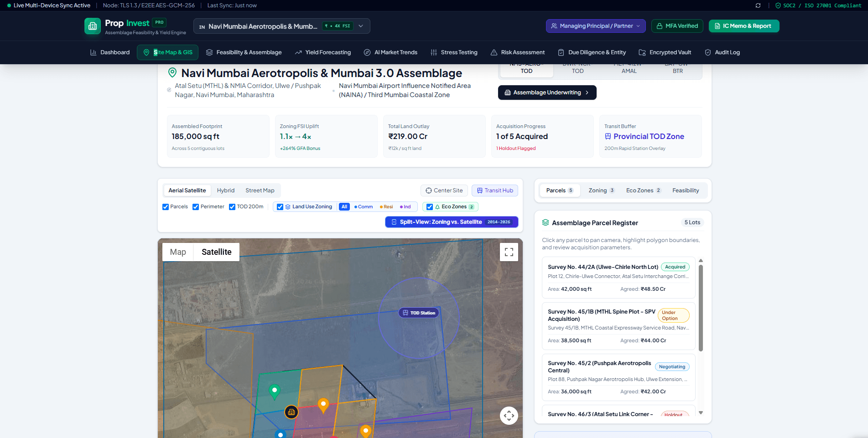Go to Yield Forecasting
Viewport: 868px width, 438px height.
click(x=323, y=52)
